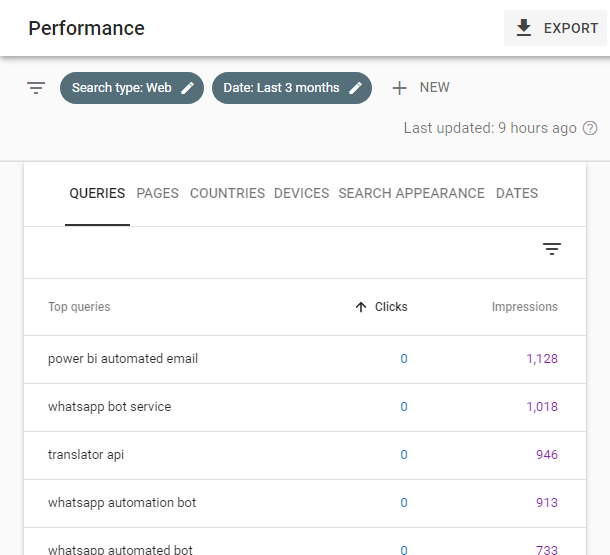
Task: Click the Performance page title
Action: point(86,28)
